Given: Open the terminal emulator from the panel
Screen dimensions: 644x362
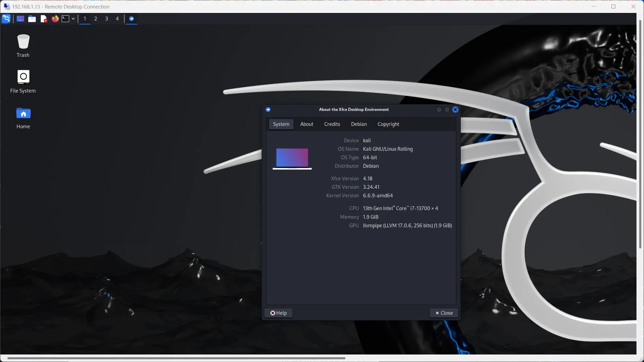Looking at the screenshot, I should pyautogui.click(x=66, y=19).
